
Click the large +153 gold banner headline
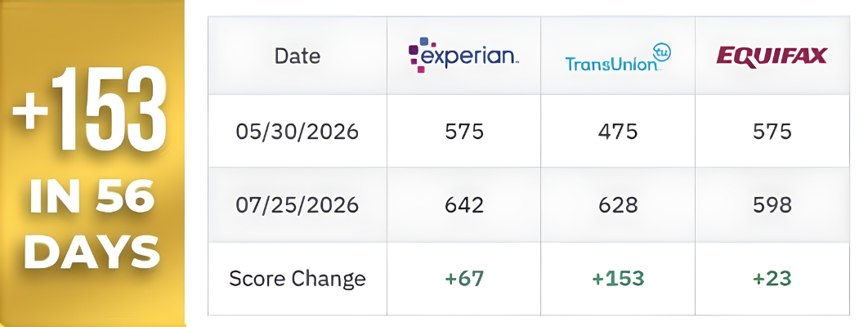tap(90, 109)
